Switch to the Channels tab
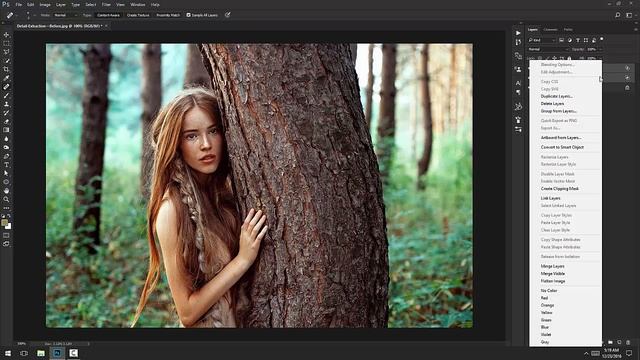 tap(550, 29)
